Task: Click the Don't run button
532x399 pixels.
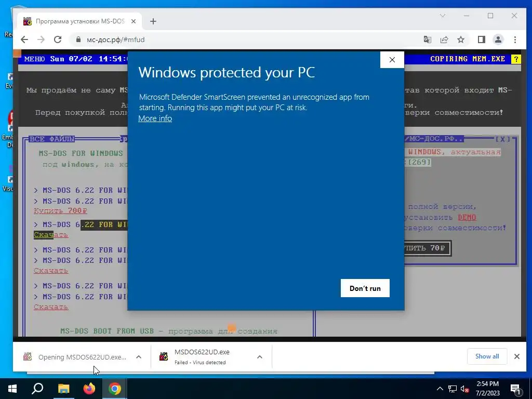Action: 365,288
